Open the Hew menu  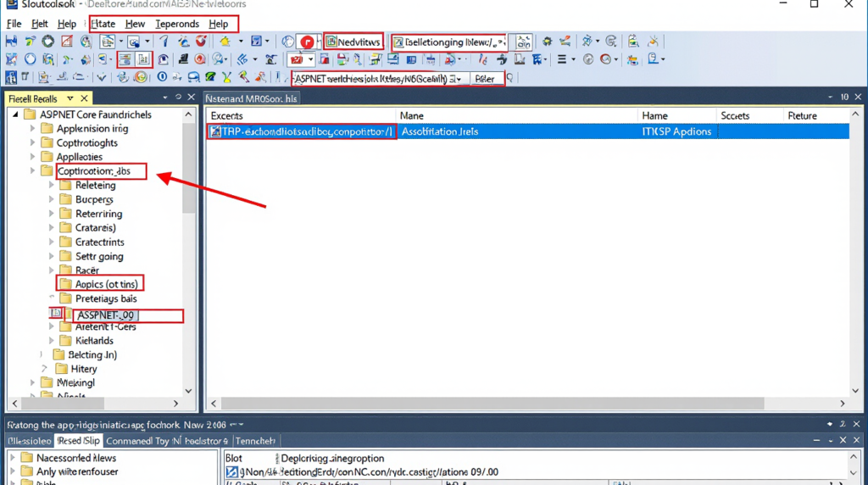click(135, 24)
